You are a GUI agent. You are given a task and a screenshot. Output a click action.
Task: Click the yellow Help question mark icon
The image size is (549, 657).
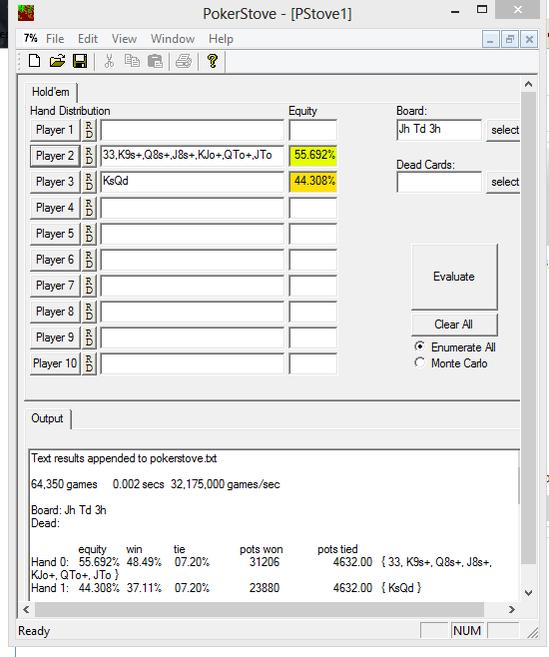coord(212,61)
